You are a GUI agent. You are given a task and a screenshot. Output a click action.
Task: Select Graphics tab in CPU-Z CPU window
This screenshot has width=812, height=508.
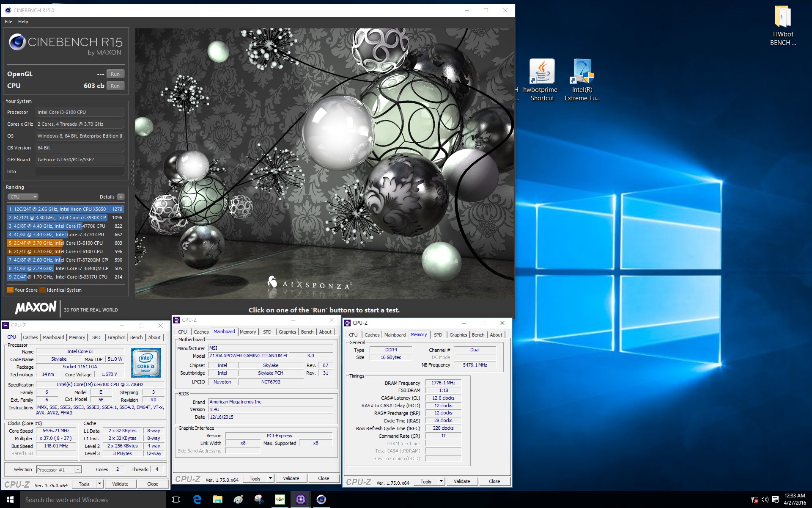pos(117,337)
